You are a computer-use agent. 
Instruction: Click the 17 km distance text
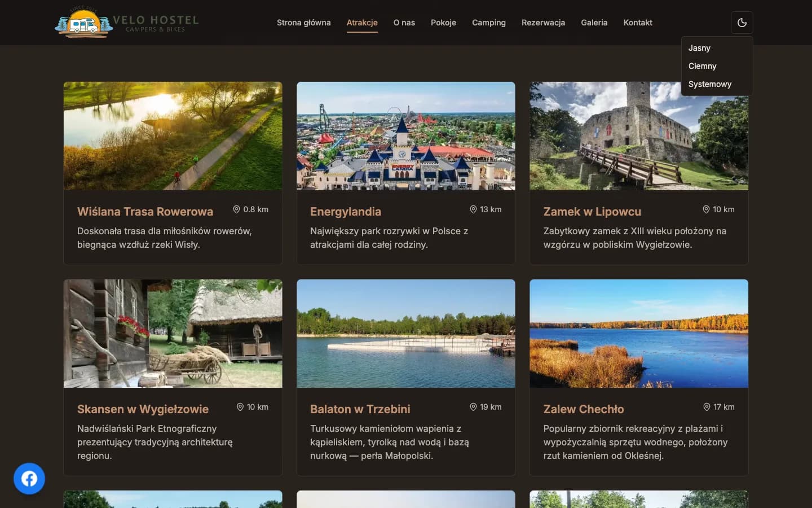click(x=724, y=407)
